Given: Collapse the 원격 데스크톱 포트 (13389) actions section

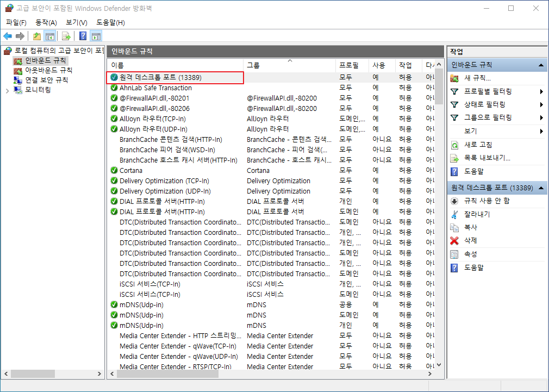Looking at the screenshot, I should [x=541, y=188].
